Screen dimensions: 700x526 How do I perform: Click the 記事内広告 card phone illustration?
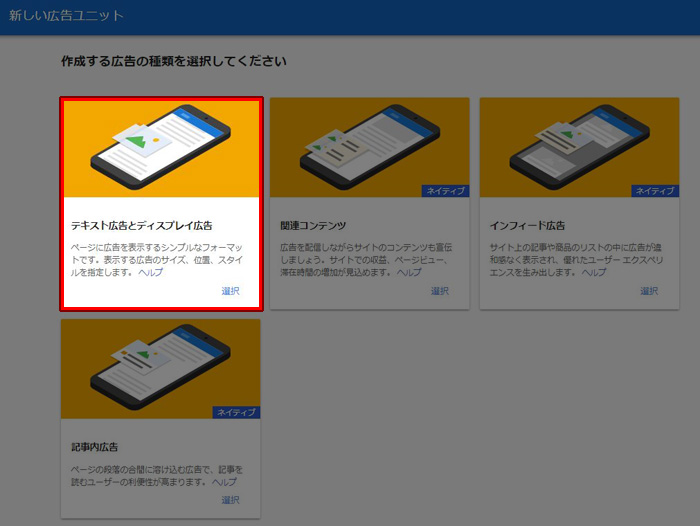pyautogui.click(x=161, y=367)
